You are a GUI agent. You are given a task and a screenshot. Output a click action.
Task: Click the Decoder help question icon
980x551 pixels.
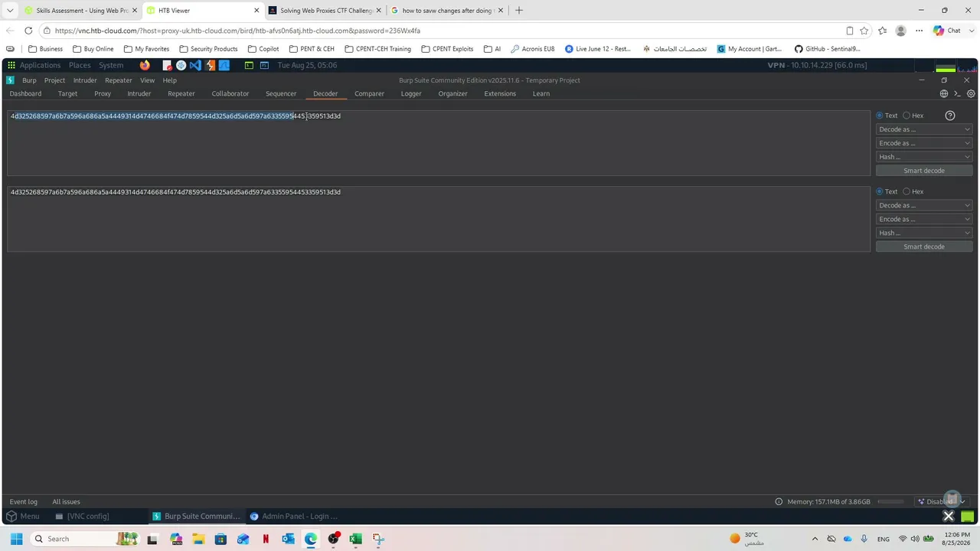point(950,116)
